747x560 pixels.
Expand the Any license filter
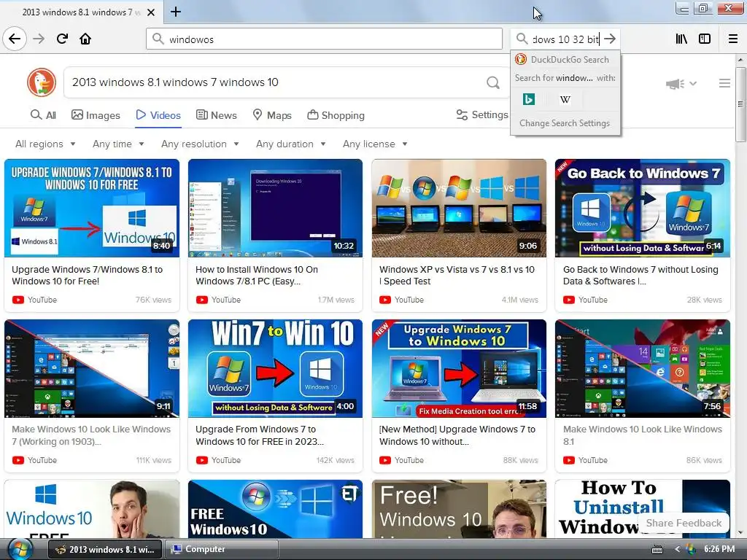tap(375, 144)
